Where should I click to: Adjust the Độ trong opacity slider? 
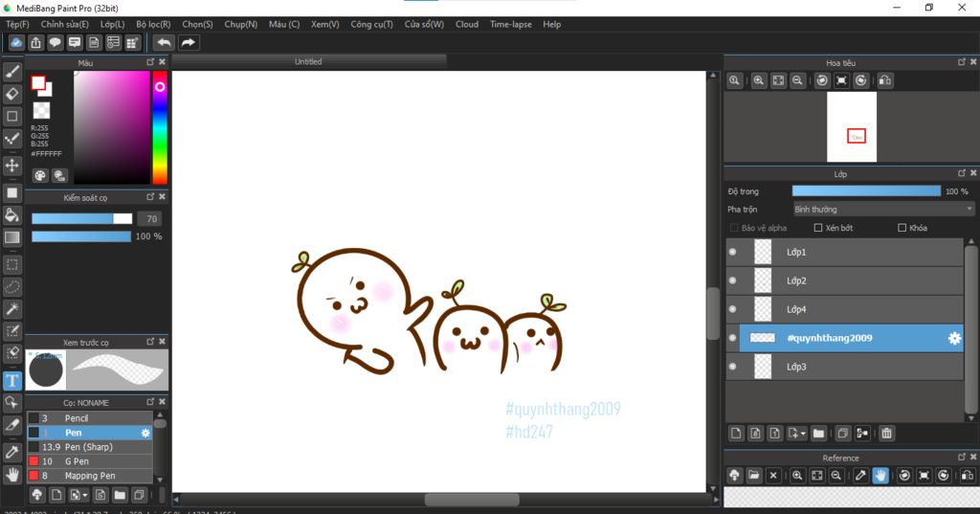[x=866, y=191]
